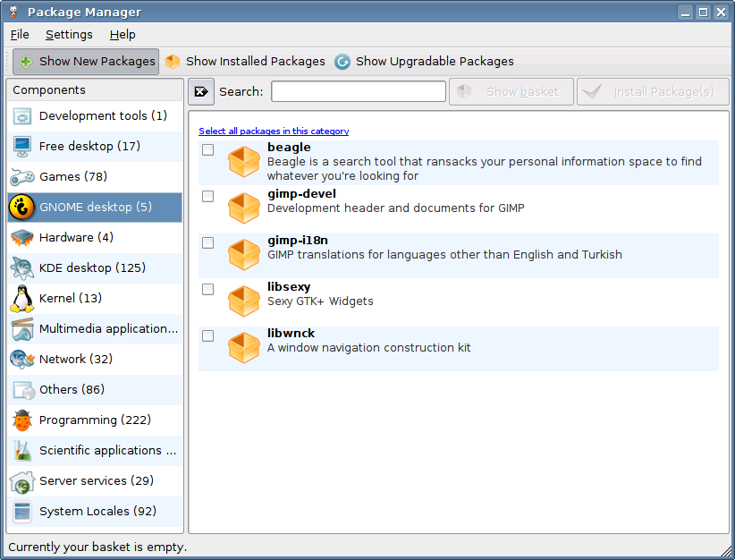The image size is (735, 560).
Task: Select the KDE desktop (125) text
Action: click(92, 267)
